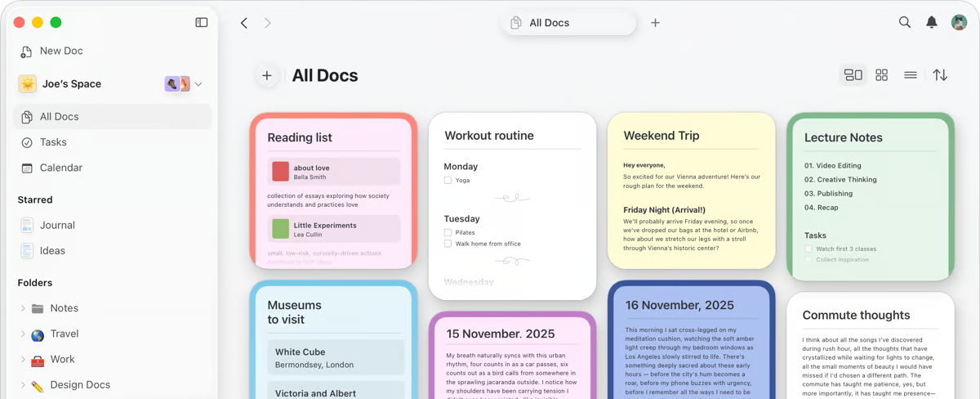The width and height of the screenshot is (980, 399).
Task: Click the Tasks checkmark icon
Action: 27,142
